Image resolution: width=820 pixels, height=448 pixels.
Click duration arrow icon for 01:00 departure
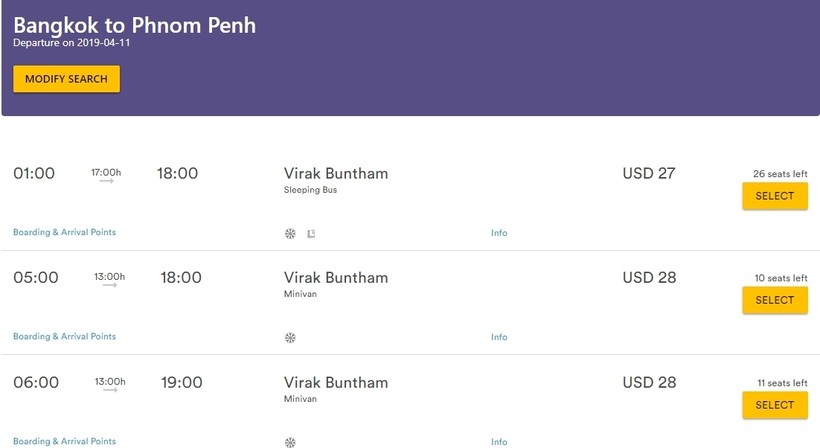pos(106,181)
